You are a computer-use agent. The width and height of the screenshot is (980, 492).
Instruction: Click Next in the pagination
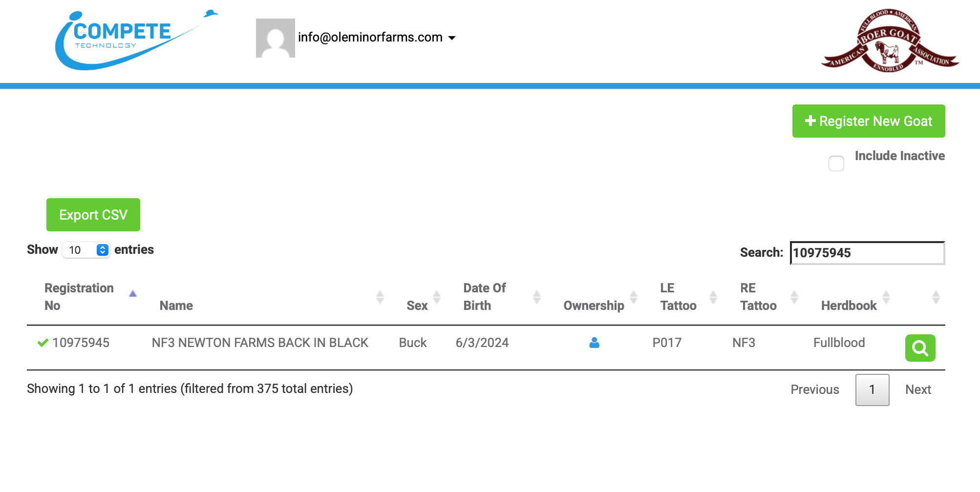click(x=917, y=389)
